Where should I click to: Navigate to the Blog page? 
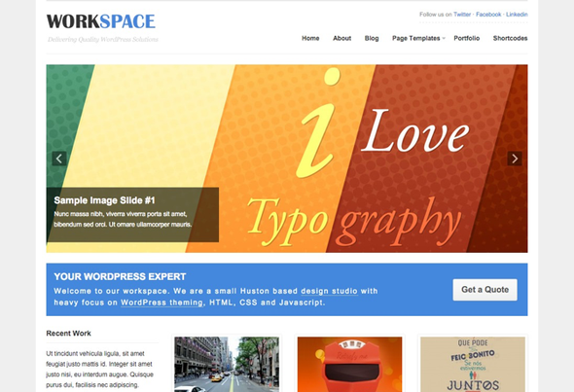372,38
